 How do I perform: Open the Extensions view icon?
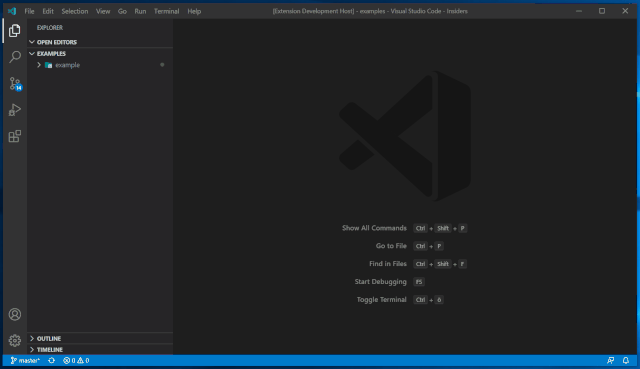tap(15, 136)
